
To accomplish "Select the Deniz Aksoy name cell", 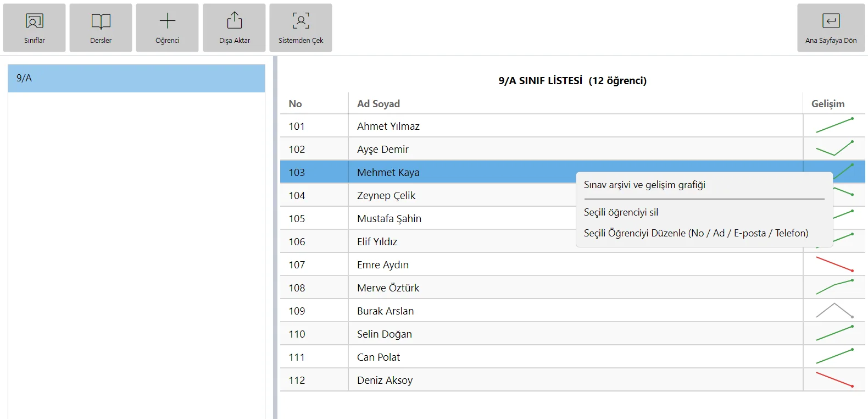I will [x=575, y=380].
